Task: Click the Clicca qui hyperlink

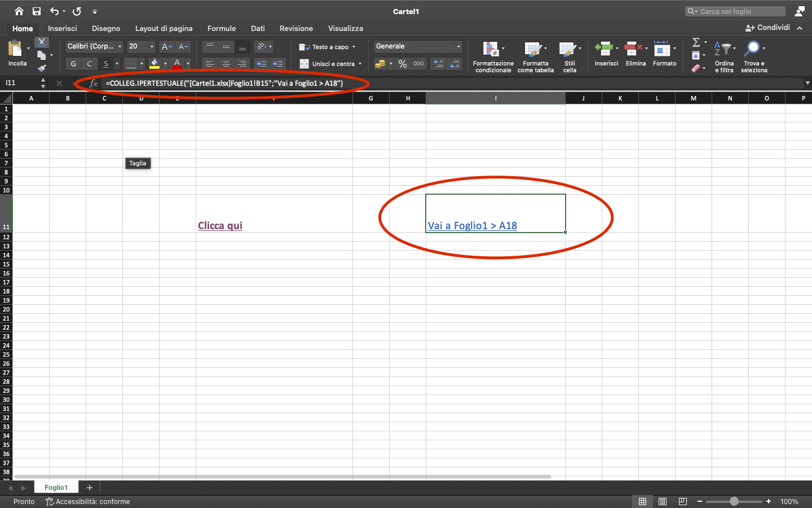Action: pos(220,225)
